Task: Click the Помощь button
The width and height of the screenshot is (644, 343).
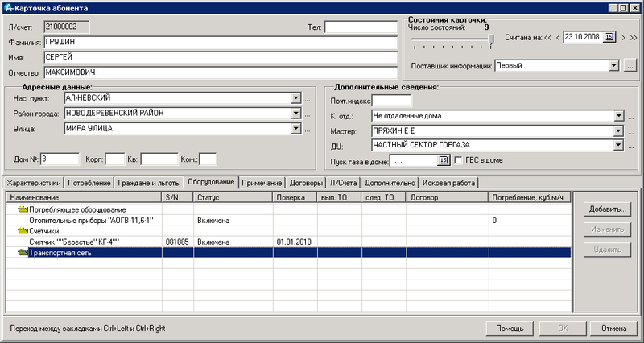Action: 510,329
